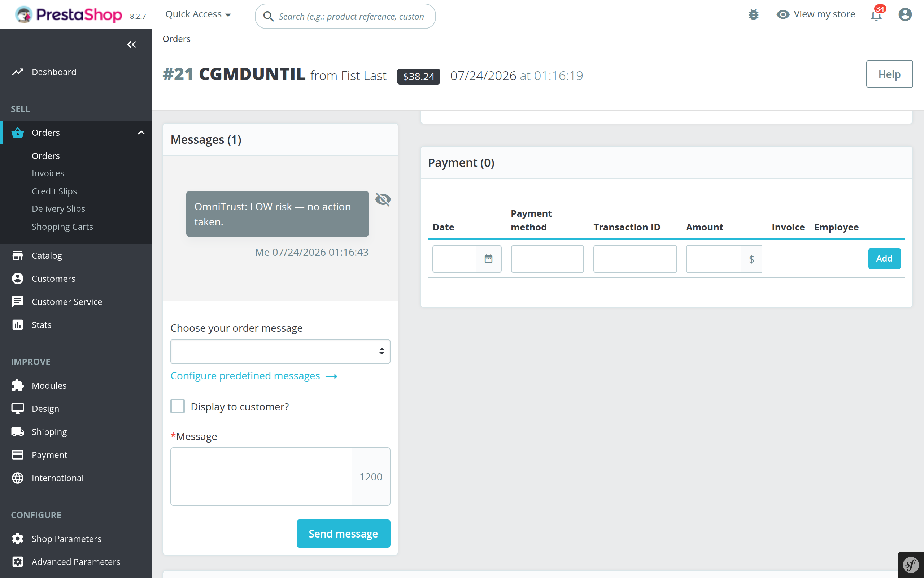Click the Payment card icon
Image resolution: width=924 pixels, height=578 pixels.
[x=18, y=454]
